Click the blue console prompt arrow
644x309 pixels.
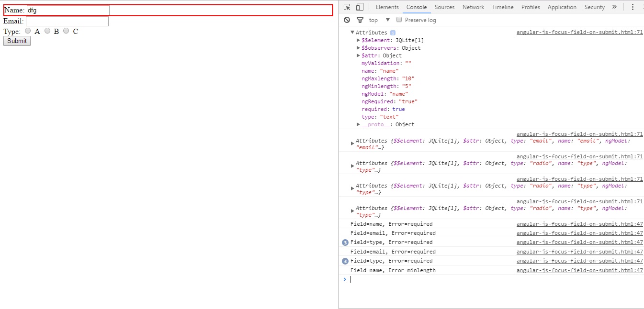[x=344, y=279]
